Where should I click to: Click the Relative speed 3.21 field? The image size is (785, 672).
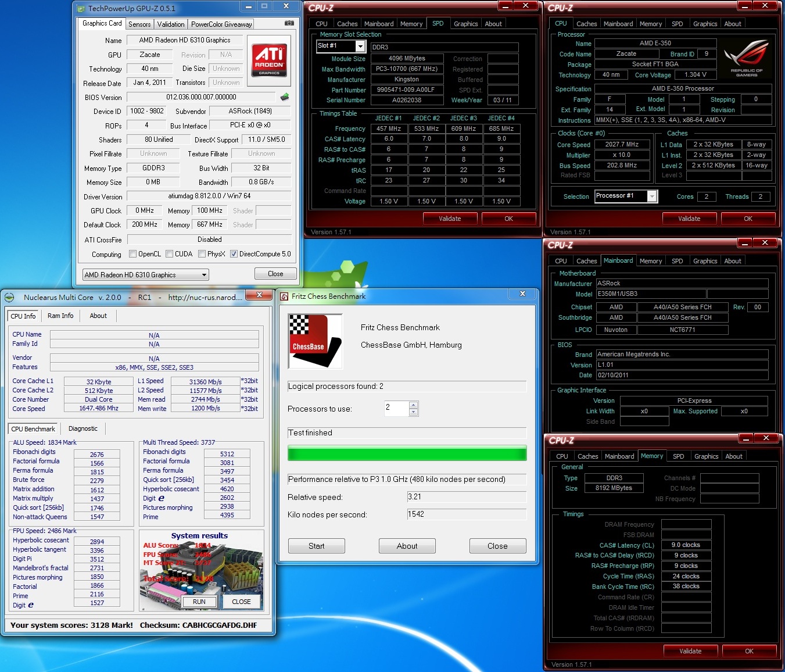pos(467,497)
